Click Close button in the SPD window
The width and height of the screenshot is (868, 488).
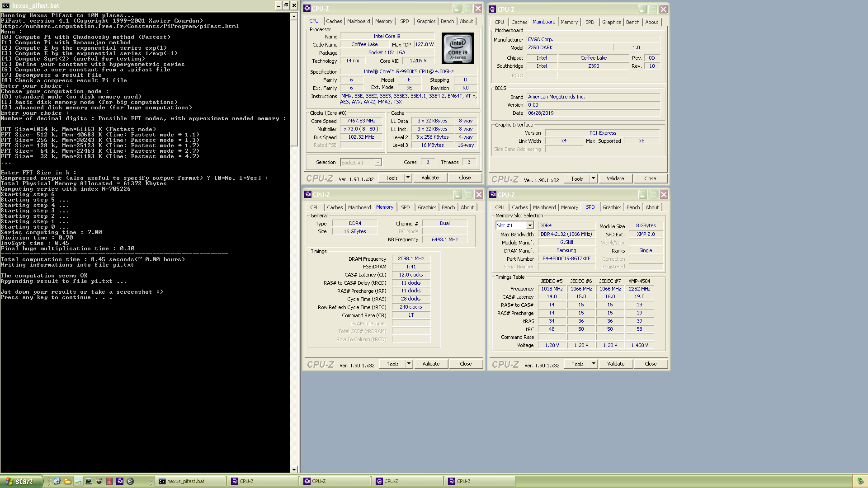pyautogui.click(x=651, y=364)
